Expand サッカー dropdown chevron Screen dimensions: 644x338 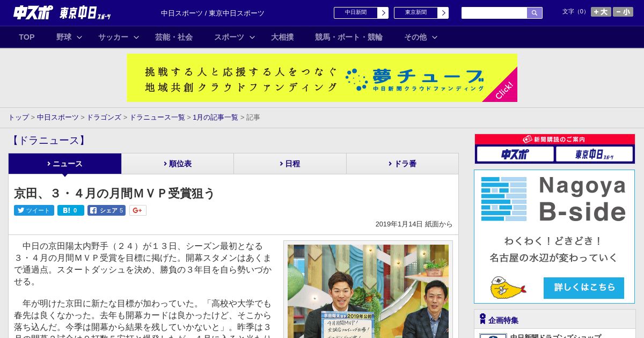pos(136,37)
